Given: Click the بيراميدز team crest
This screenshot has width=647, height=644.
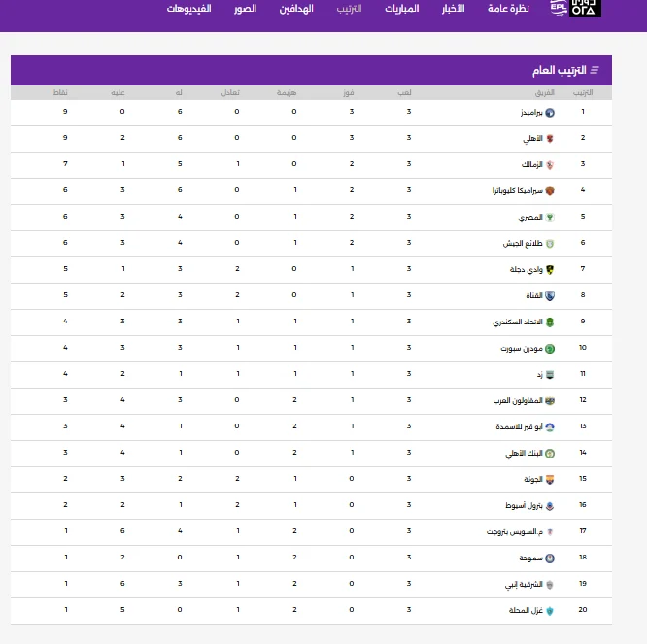Looking at the screenshot, I should [550, 113].
